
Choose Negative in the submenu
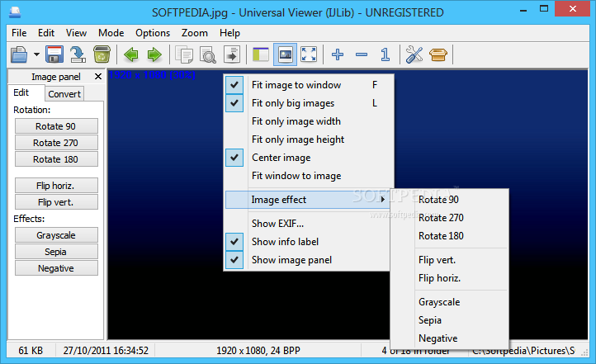450,338
